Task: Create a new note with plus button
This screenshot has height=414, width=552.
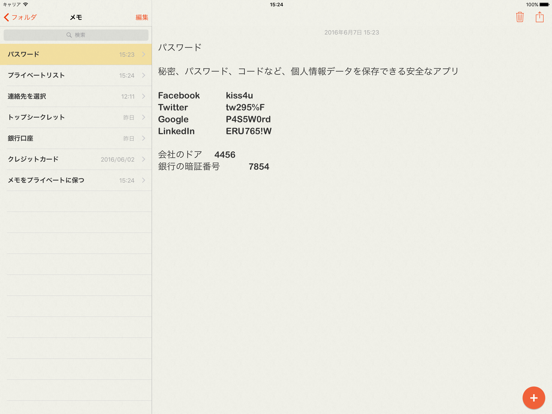Action: click(x=534, y=398)
